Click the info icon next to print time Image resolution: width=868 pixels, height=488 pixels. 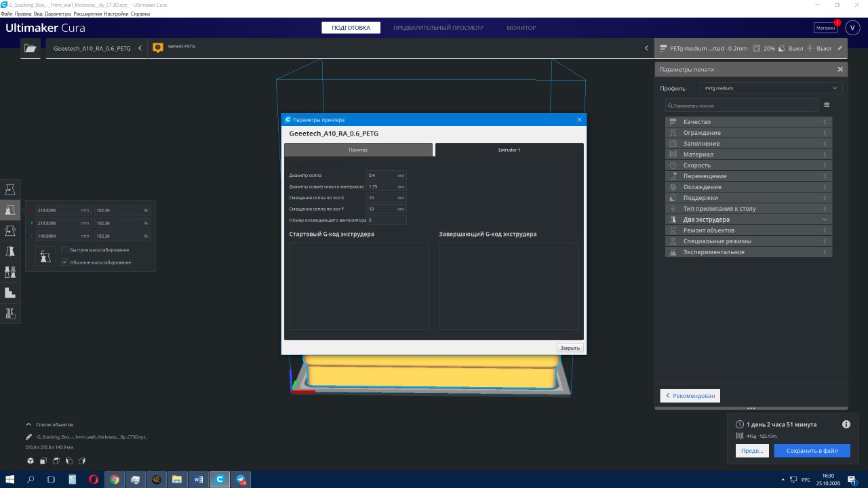[x=846, y=424]
